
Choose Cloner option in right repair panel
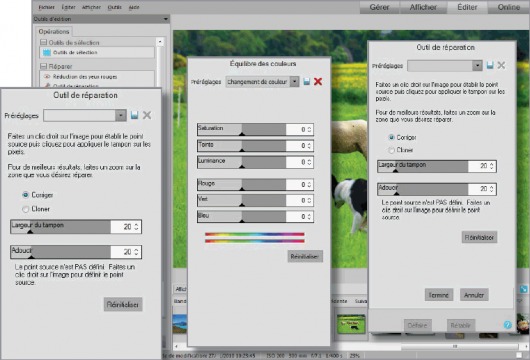pos(391,150)
